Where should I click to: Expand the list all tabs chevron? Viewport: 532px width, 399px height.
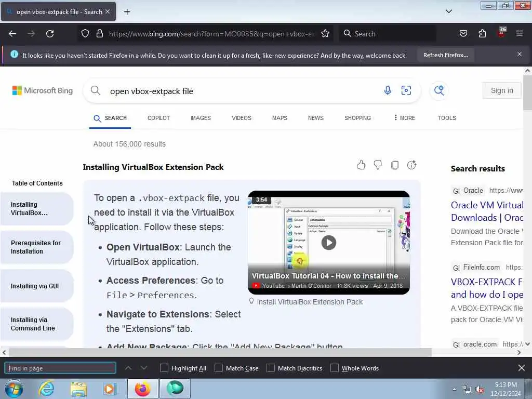pyautogui.click(x=448, y=11)
